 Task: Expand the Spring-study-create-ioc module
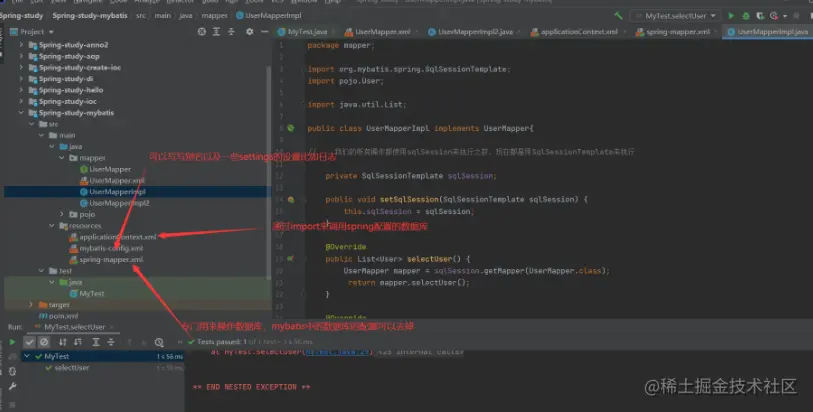coord(21,68)
